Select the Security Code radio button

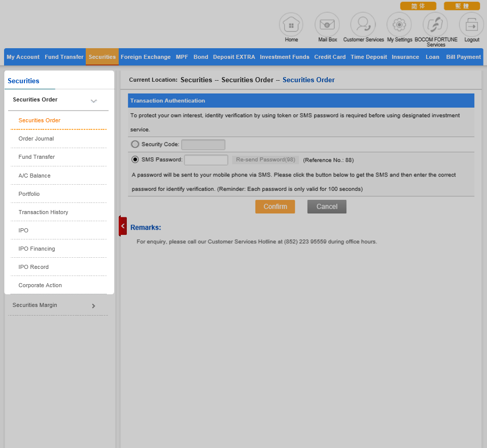[x=135, y=144]
